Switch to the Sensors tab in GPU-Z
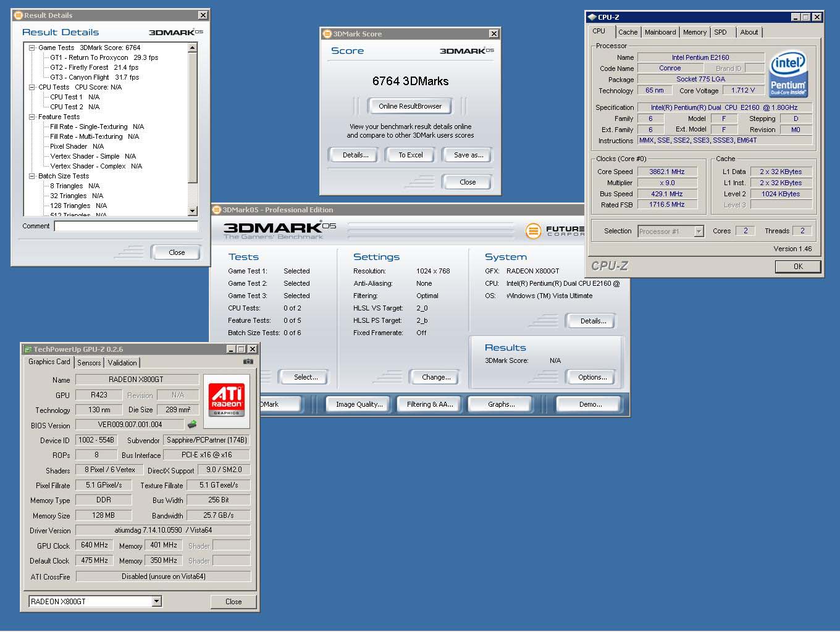The width and height of the screenshot is (840, 632). tap(89, 363)
